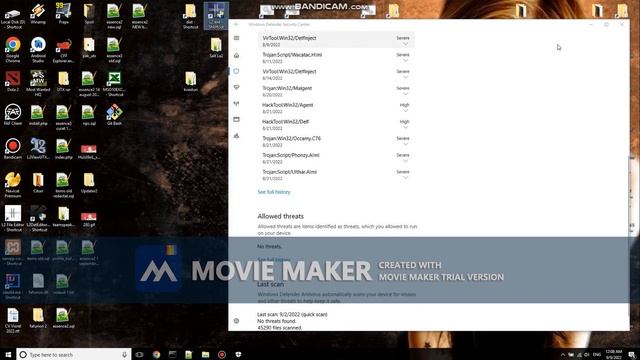Open Device performance & health heart icon
This screenshot has width=640, height=360.
click(x=236, y=87)
